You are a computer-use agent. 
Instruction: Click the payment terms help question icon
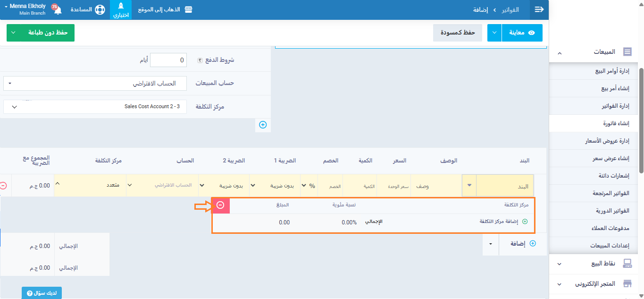[x=200, y=60]
